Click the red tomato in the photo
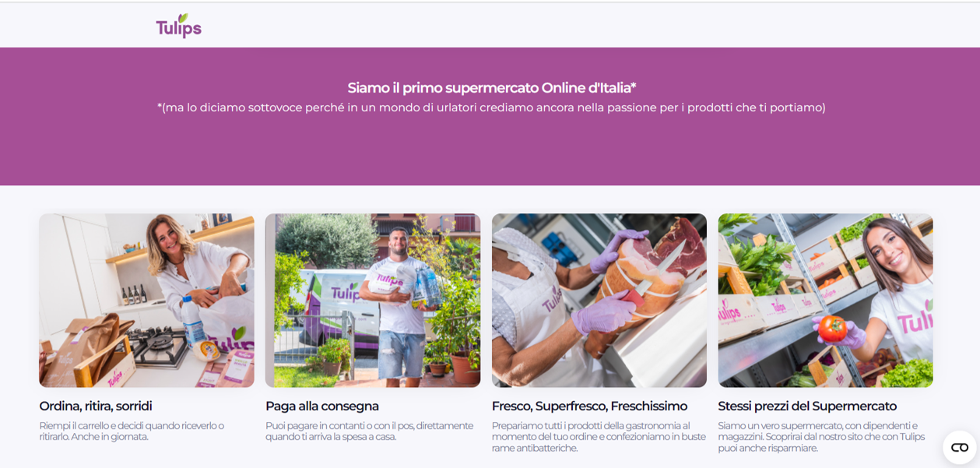This screenshot has width=980, height=468. [832, 328]
